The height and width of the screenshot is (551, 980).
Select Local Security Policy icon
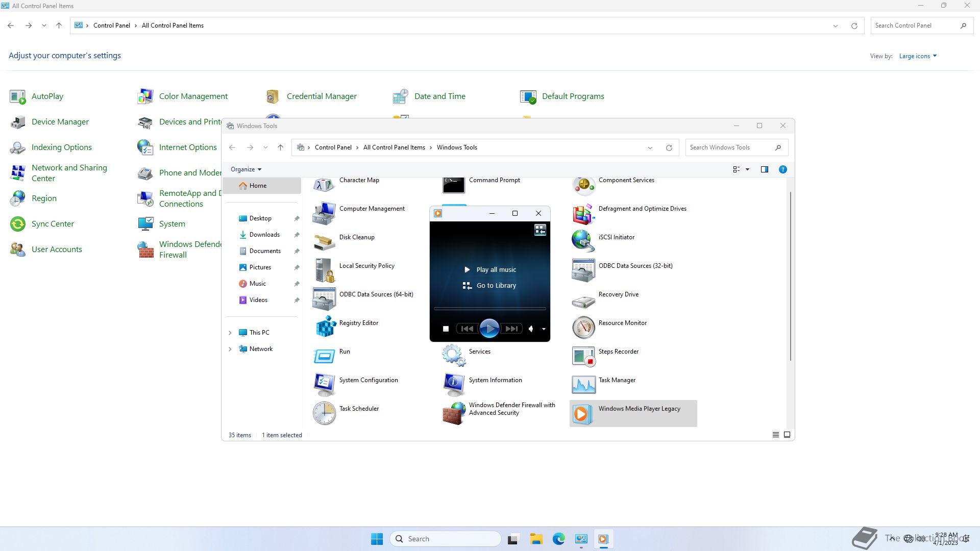coord(324,270)
